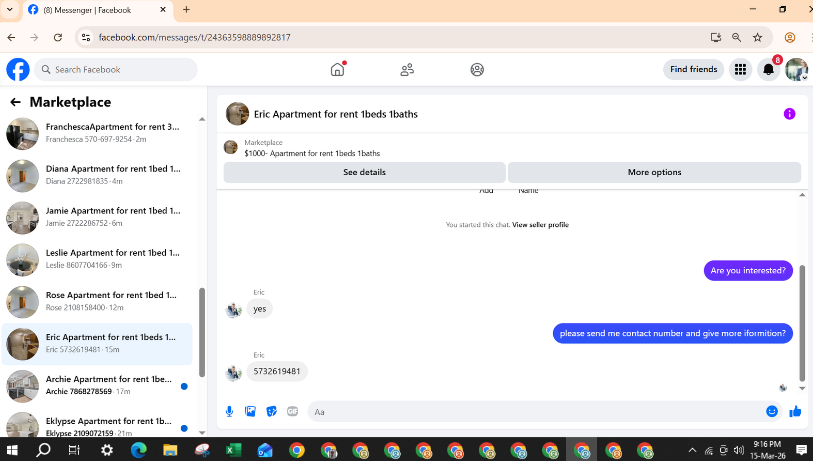
Task: Send a thumbs-up like
Action: tap(795, 412)
